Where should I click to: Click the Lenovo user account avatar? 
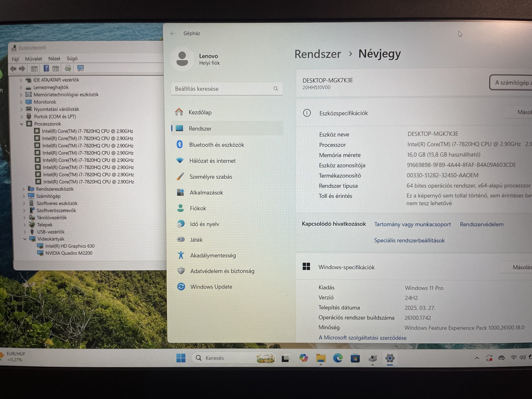click(x=182, y=59)
